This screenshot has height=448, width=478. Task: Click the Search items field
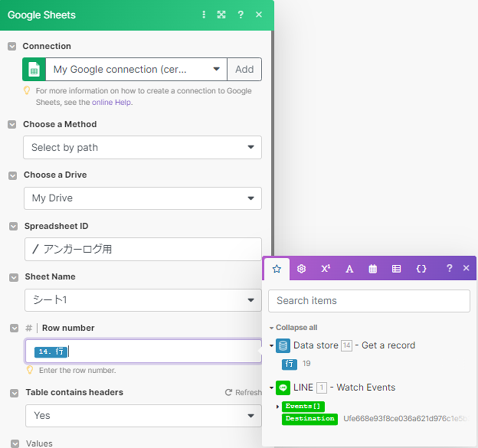[x=369, y=301]
